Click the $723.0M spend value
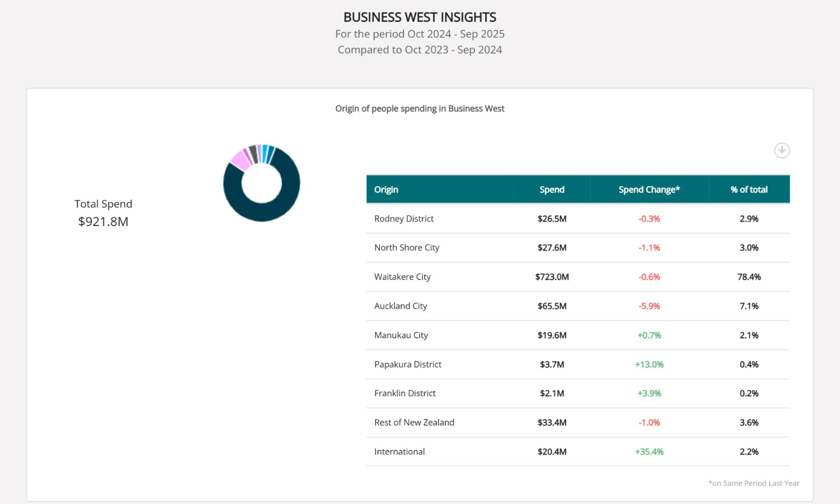The height and width of the screenshot is (504, 840). (x=552, y=277)
